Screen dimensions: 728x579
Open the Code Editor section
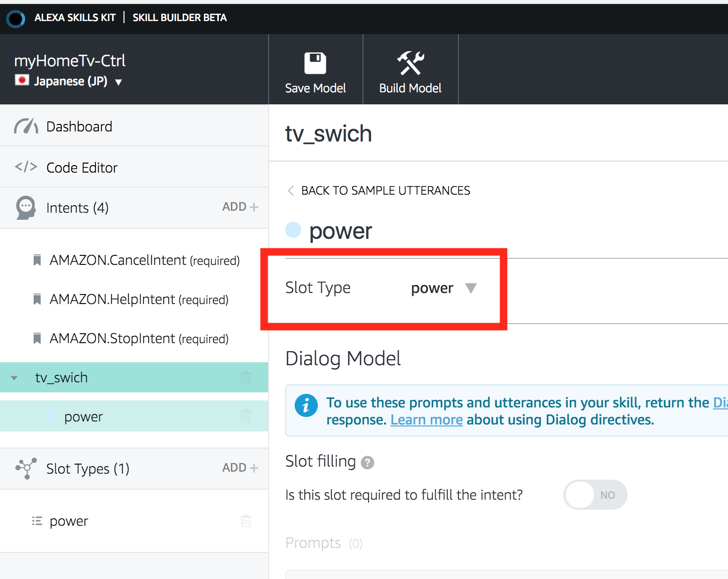pos(134,168)
